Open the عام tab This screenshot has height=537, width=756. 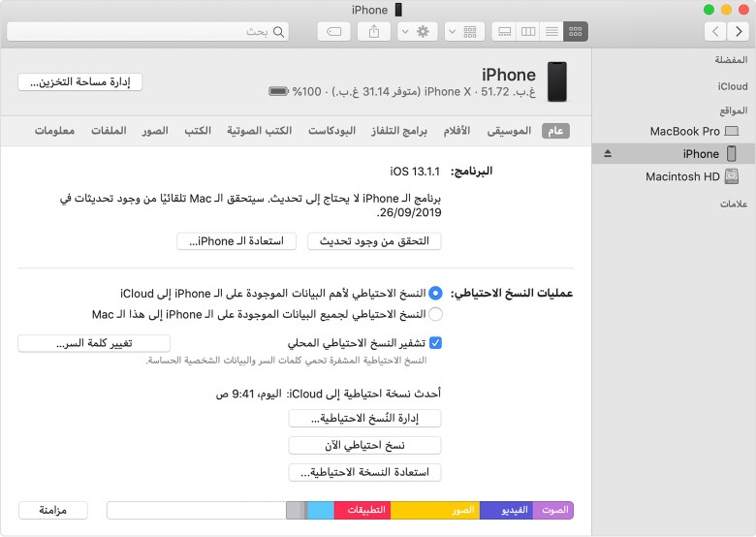coord(555,131)
